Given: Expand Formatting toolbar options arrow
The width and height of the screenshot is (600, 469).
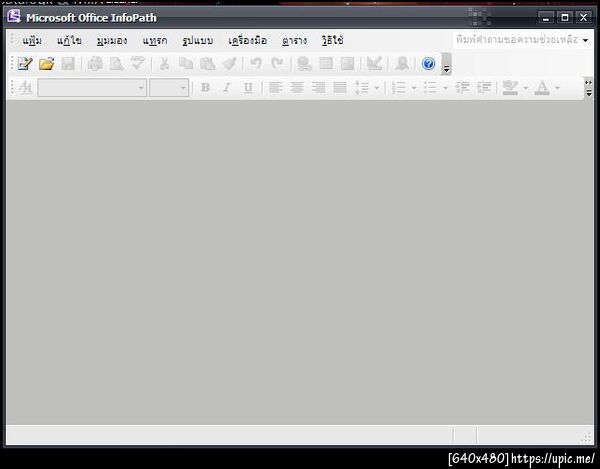Looking at the screenshot, I should pos(589,88).
